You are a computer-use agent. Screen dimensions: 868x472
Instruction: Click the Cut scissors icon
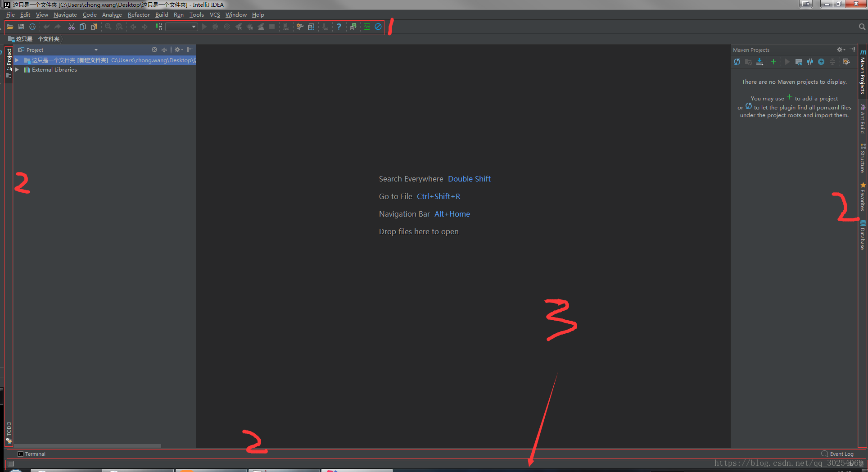pos(72,27)
